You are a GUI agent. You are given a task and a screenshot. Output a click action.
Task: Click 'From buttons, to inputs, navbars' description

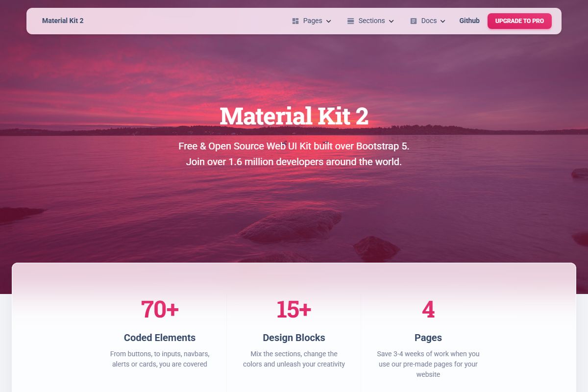[160, 359]
